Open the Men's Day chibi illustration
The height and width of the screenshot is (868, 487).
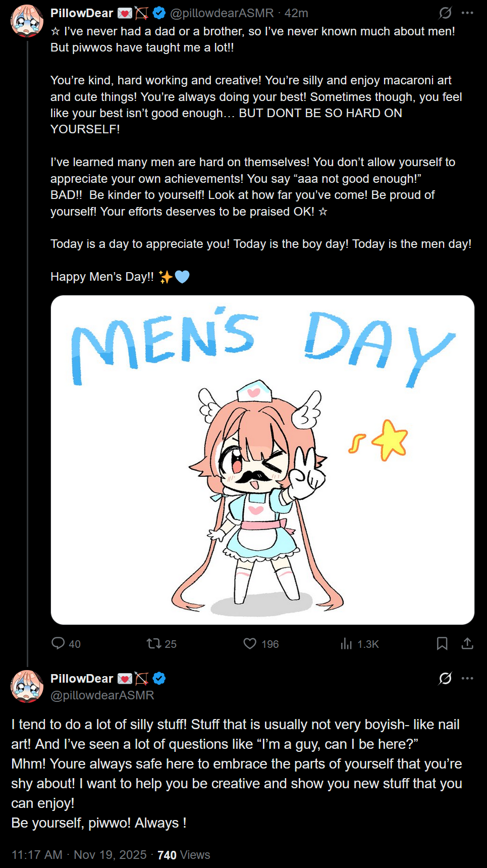[262, 459]
